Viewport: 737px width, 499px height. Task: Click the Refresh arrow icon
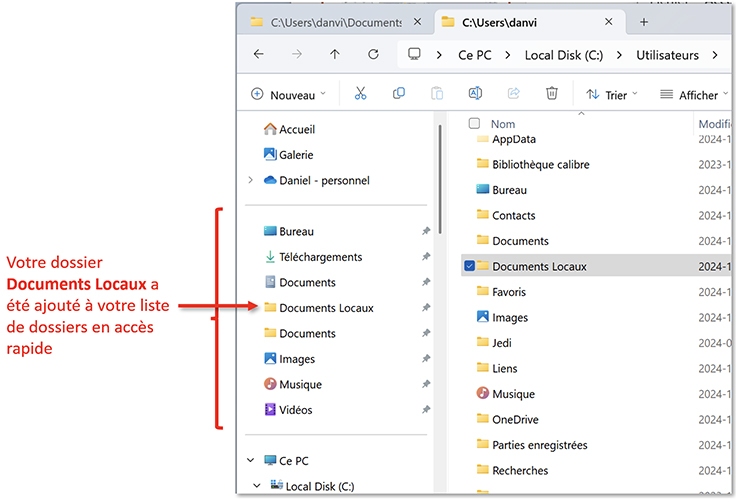(373, 55)
